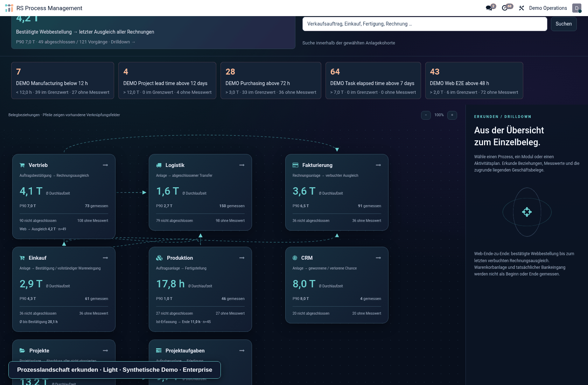Open Einkauf card arrow
The width and height of the screenshot is (588, 385).
[x=105, y=258]
